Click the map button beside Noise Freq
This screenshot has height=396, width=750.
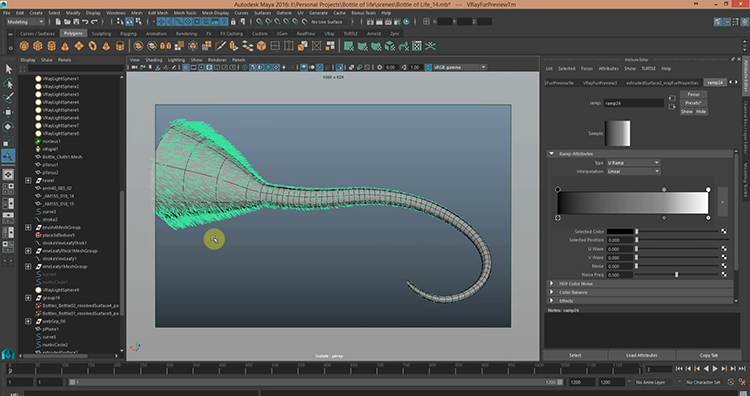[x=724, y=275]
